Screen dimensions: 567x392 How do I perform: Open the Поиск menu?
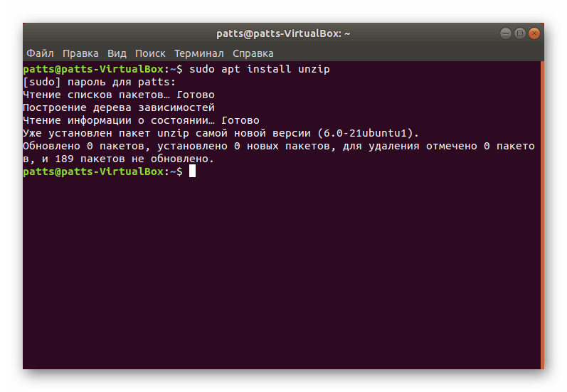pos(150,53)
